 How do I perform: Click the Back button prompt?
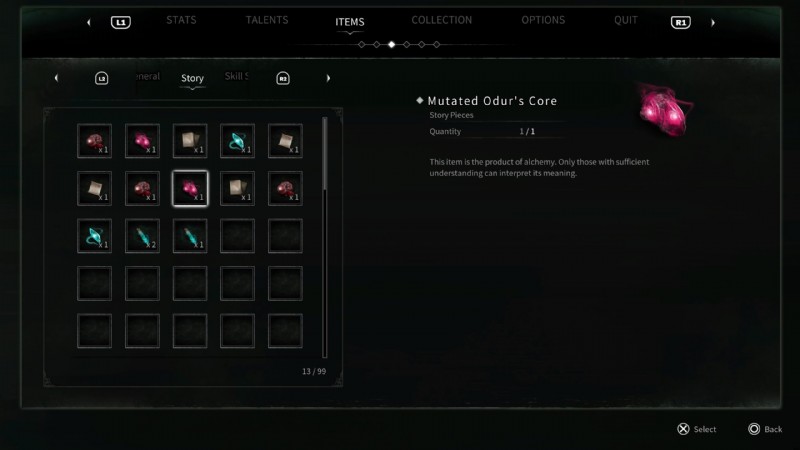coord(765,429)
